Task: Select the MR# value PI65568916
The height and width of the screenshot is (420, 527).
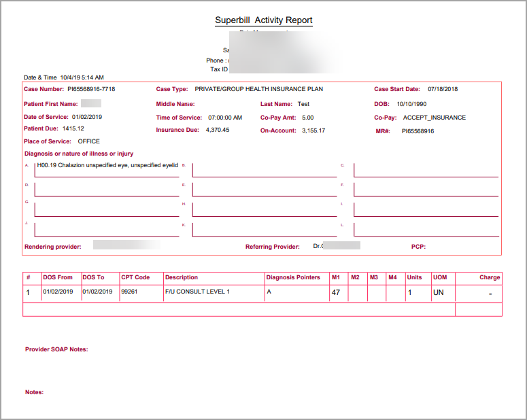Action: click(418, 131)
